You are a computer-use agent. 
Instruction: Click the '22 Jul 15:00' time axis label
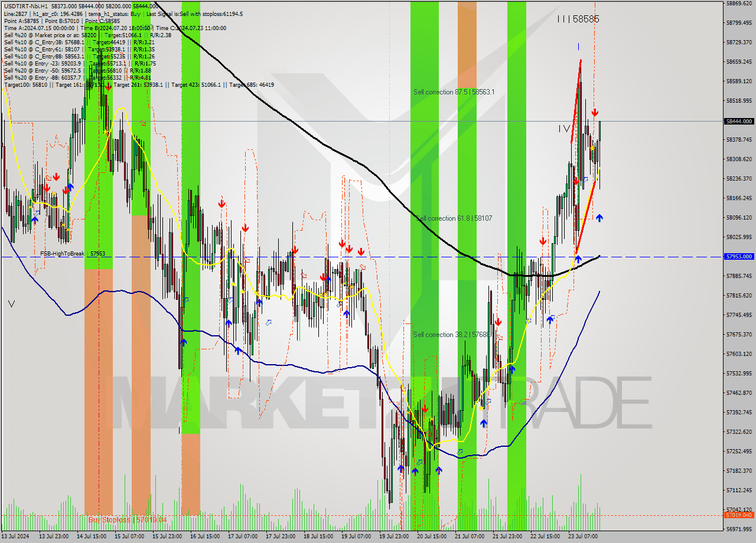coord(545,537)
